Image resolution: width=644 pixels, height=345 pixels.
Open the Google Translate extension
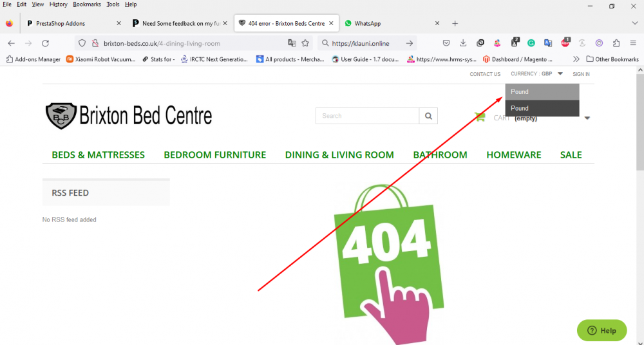click(548, 43)
